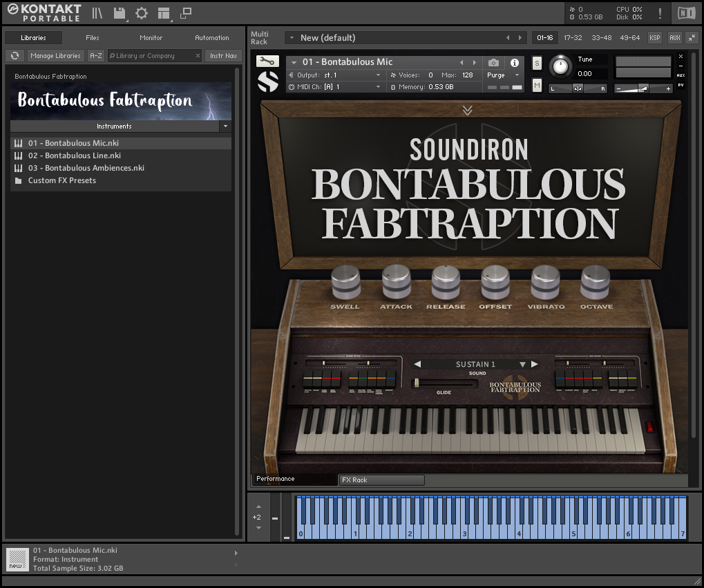Shift virtual keyboard octave up arrow

point(258,506)
